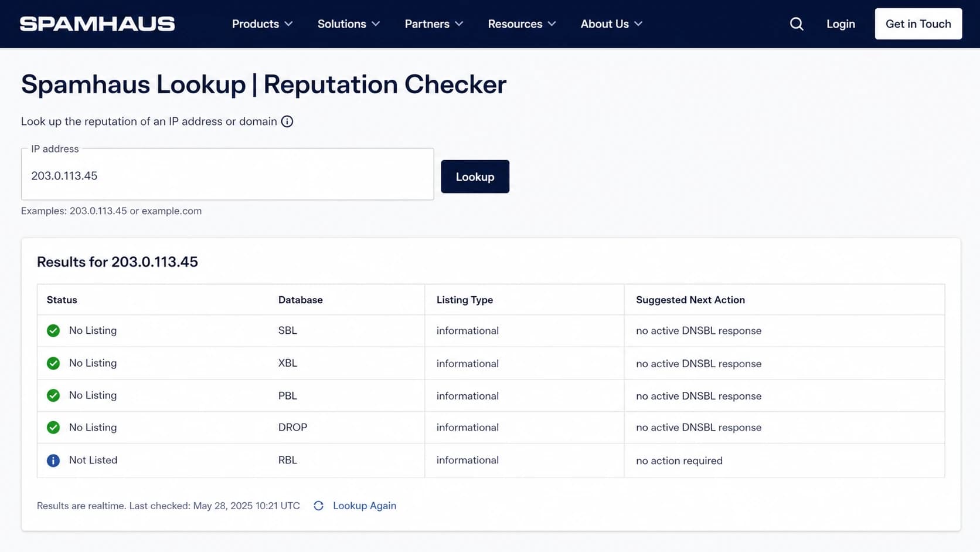Select the PBL database cell
This screenshot has width=980, height=552.
pyautogui.click(x=288, y=395)
